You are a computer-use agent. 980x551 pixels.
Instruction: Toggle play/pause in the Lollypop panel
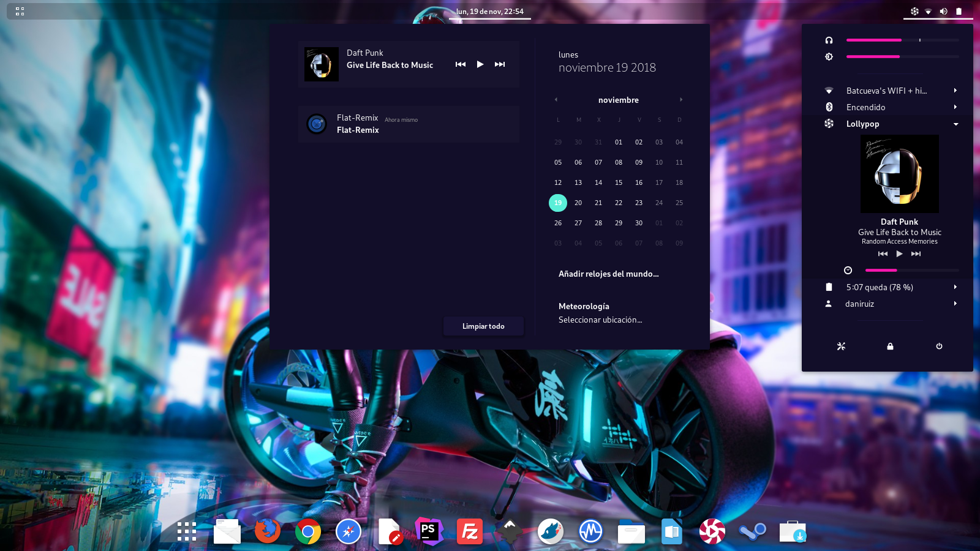click(899, 253)
